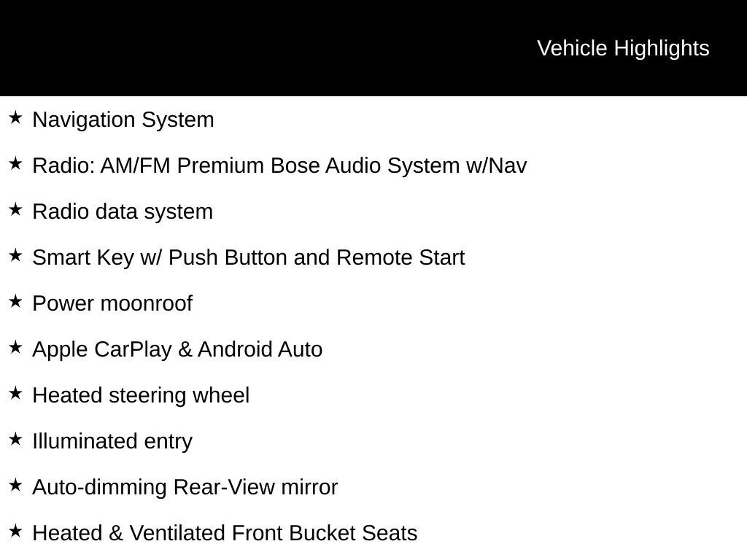Click the star bullet beside Illuminated entry

[x=15, y=439]
